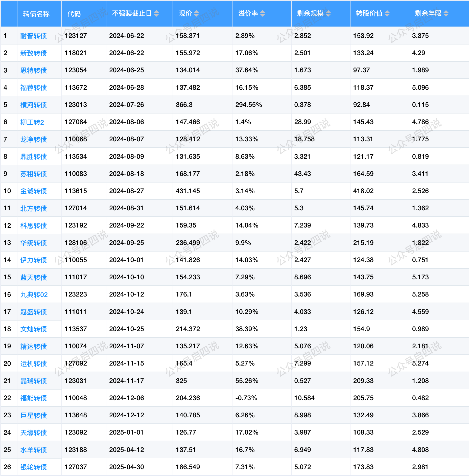Open the 银轮转债 bond link
The height and width of the screenshot is (476, 469).
(34, 467)
